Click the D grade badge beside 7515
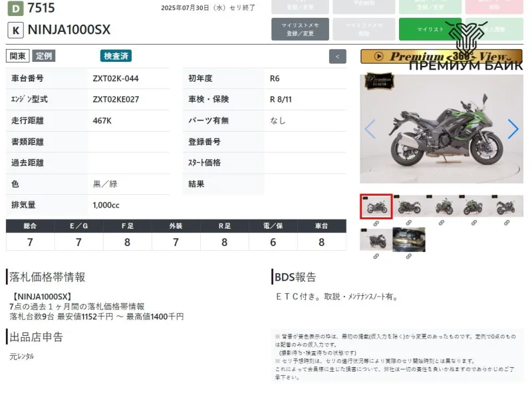 (x=15, y=8)
